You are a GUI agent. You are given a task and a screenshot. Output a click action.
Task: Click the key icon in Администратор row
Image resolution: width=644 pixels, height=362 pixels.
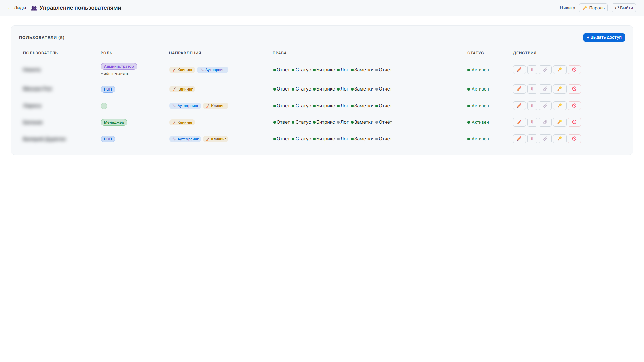click(560, 70)
